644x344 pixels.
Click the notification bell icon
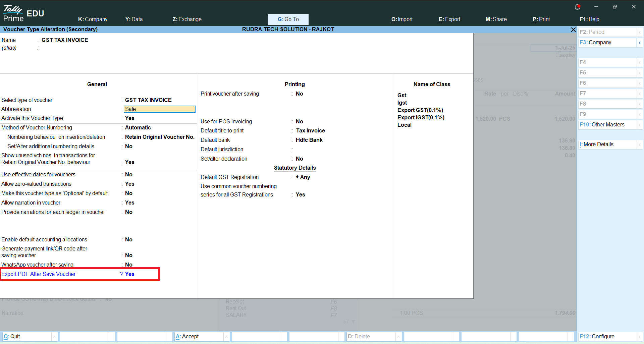point(577,7)
